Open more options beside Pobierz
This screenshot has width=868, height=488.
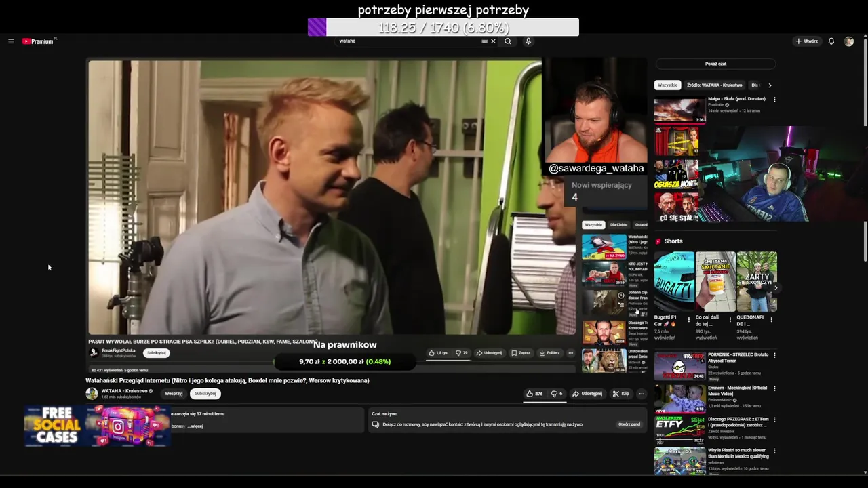click(x=570, y=353)
